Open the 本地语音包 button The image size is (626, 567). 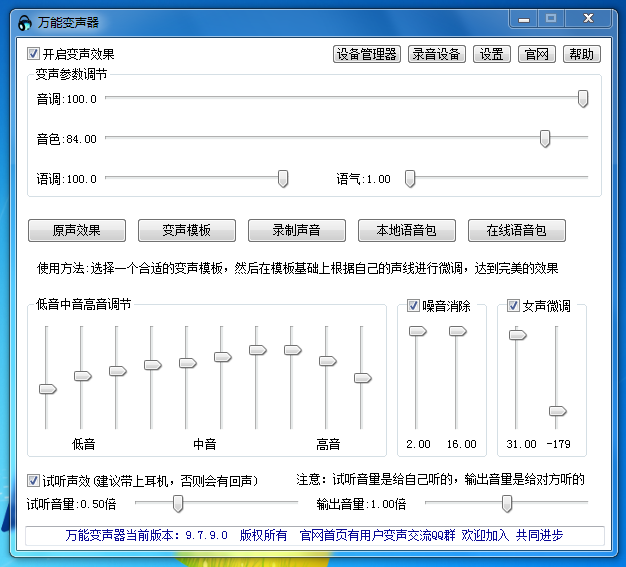(x=407, y=230)
